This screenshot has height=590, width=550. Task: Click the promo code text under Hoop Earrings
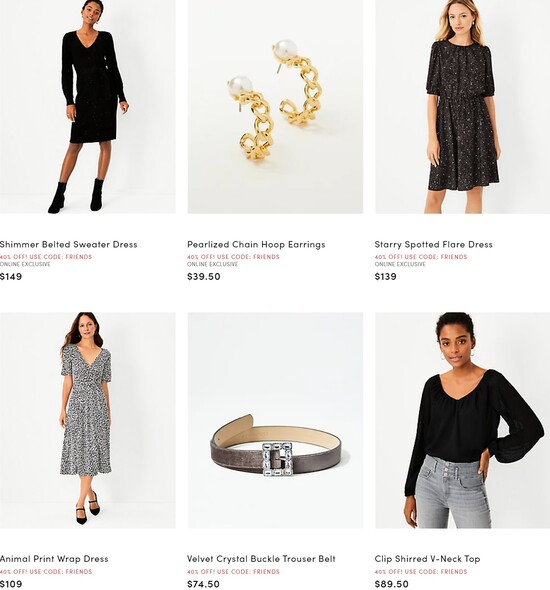coord(233,257)
